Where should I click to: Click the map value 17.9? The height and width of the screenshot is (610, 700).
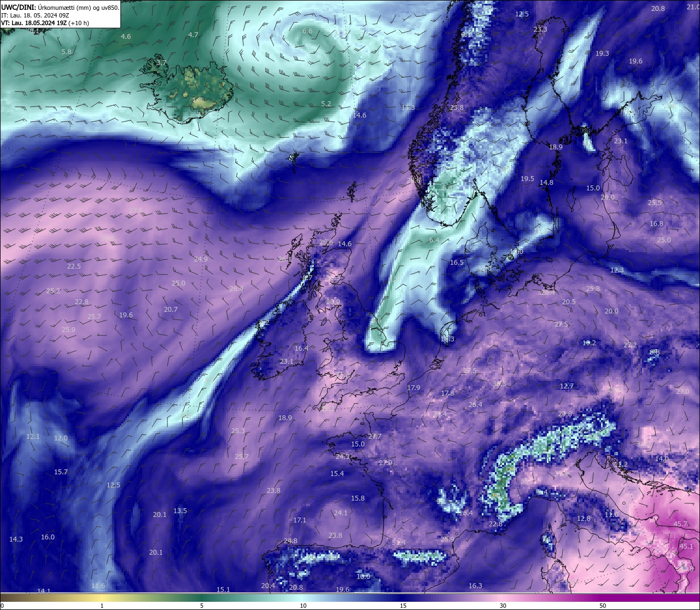413,387
